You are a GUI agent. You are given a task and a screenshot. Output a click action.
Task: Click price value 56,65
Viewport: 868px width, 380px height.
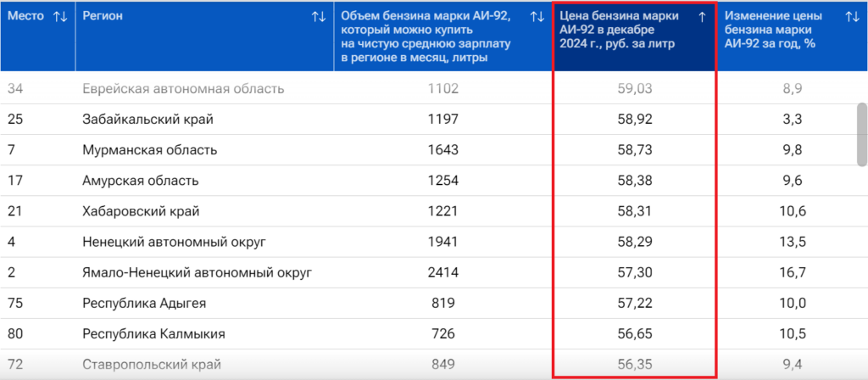pyautogui.click(x=636, y=334)
